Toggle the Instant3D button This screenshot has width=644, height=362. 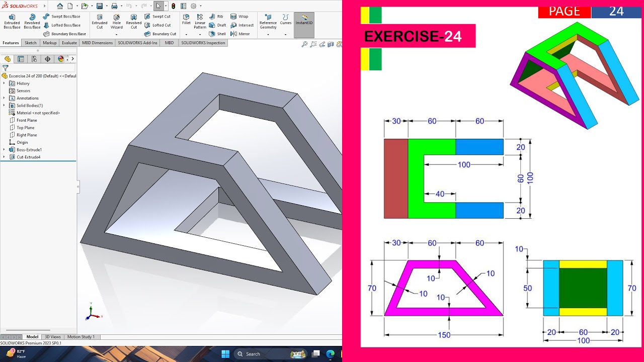pyautogui.click(x=304, y=25)
